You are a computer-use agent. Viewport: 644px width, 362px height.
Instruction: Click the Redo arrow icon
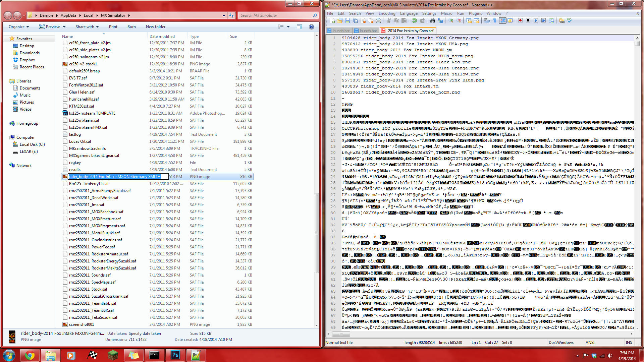[x=422, y=20]
